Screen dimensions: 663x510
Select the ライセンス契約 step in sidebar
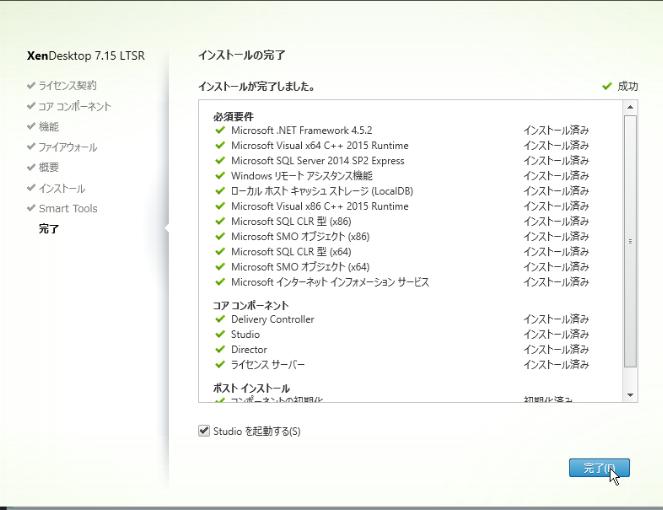click(68, 85)
